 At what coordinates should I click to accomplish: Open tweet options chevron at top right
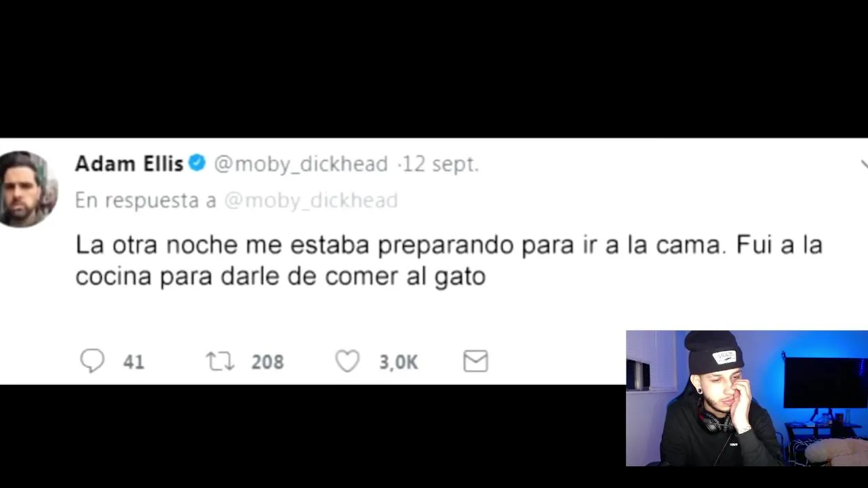coord(864,164)
